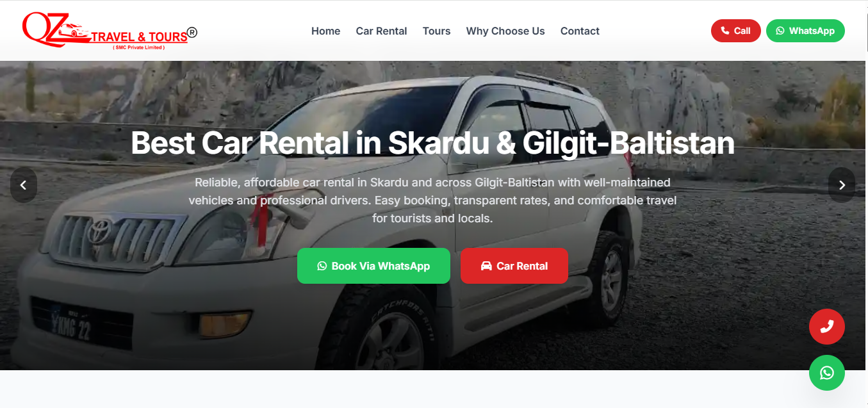Click the green WhatsApp header button
The width and height of the screenshot is (868, 408).
[805, 31]
